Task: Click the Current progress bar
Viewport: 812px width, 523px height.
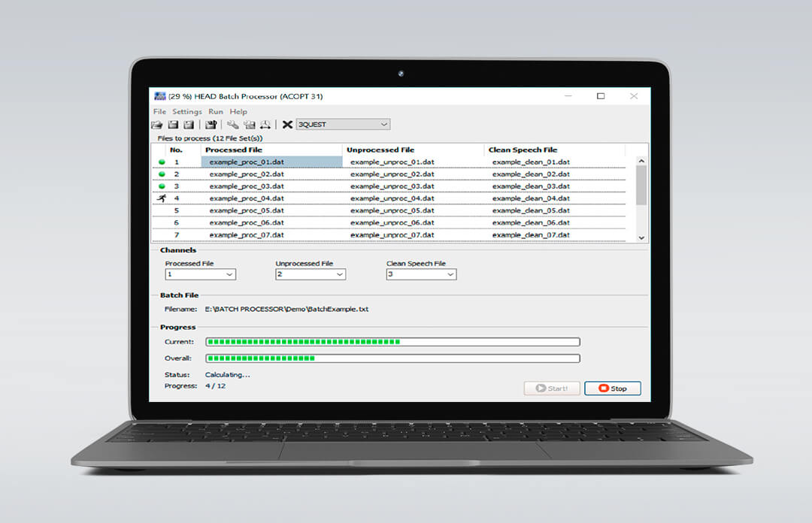Action: (x=391, y=341)
